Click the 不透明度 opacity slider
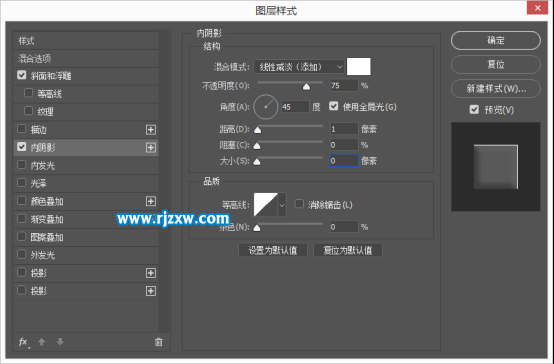 [x=290, y=84]
